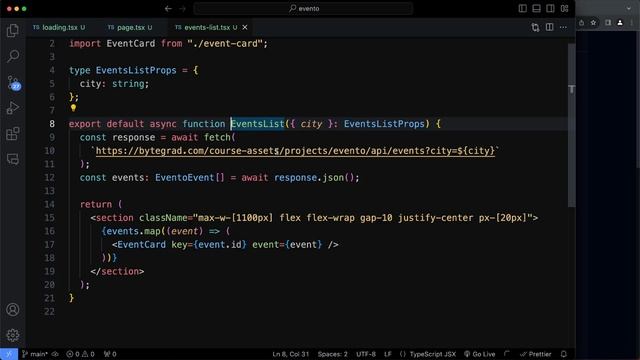Open changes with the compare icon
Viewport: 640px width, 360px height.
[x=535, y=27]
